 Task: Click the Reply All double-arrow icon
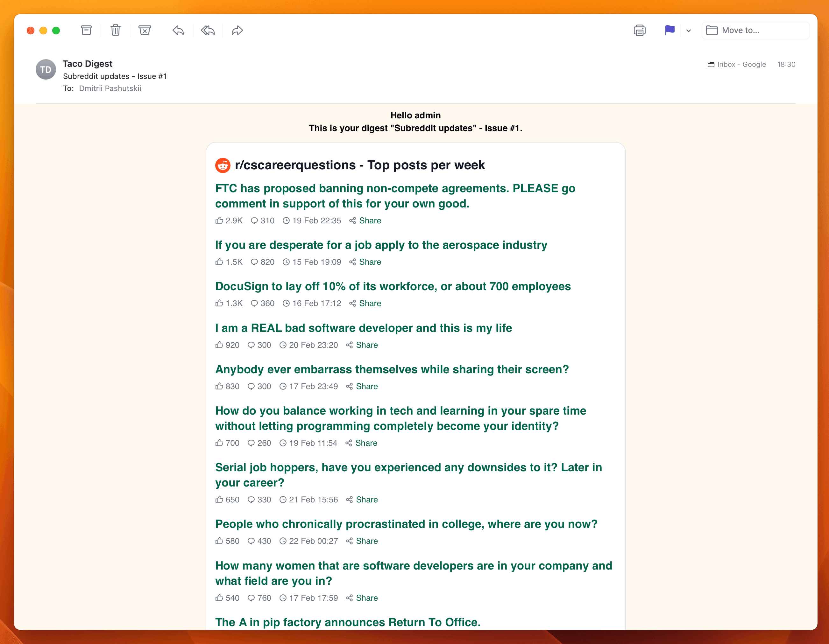[x=208, y=30]
